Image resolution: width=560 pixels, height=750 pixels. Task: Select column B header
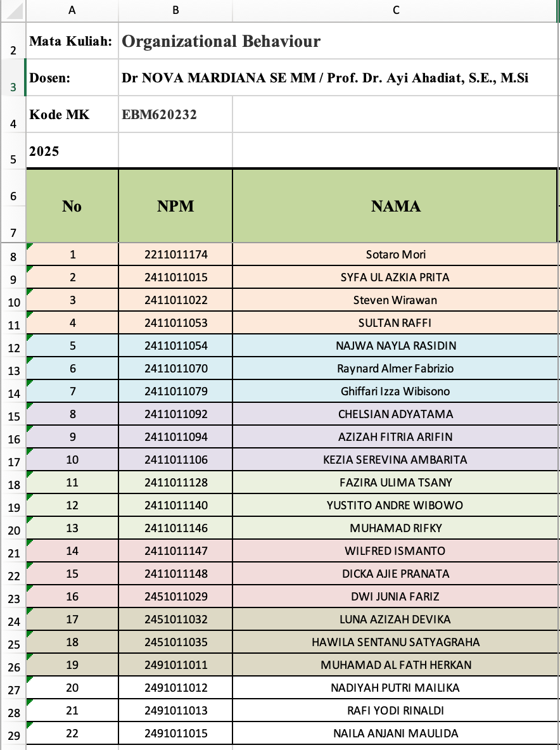tap(175, 10)
